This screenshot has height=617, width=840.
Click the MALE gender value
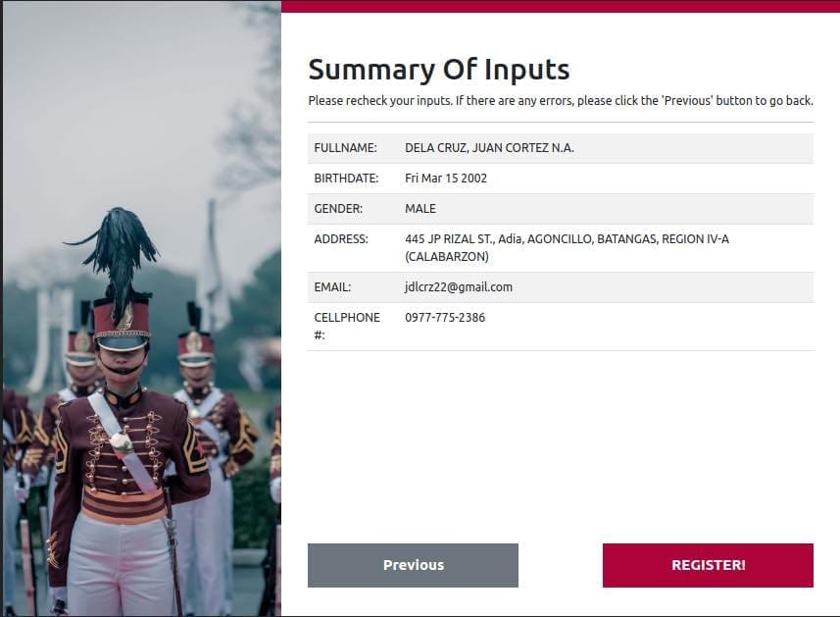(x=420, y=209)
